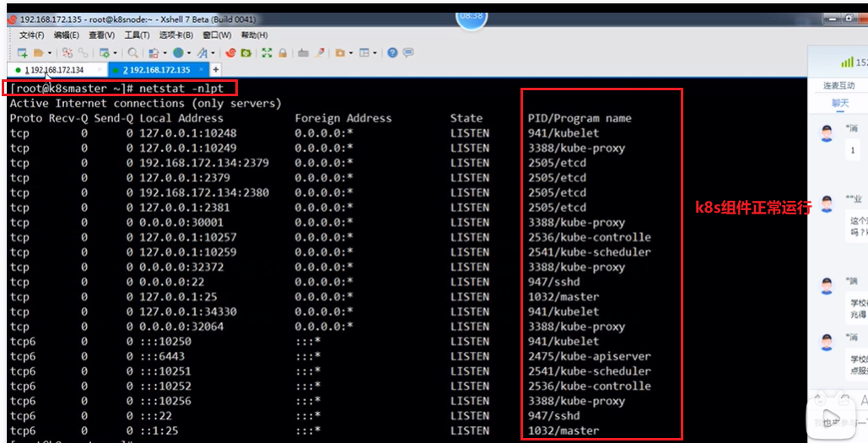Select the 聊天 tab in side panel
Screen dimensions: 868x443
(x=840, y=103)
